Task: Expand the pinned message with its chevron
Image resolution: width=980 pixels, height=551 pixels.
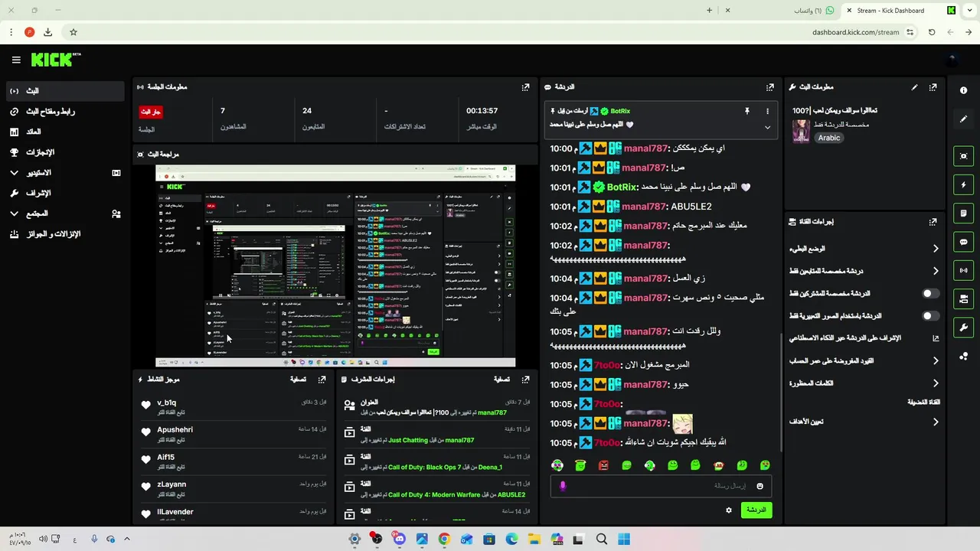Action: pos(767,127)
